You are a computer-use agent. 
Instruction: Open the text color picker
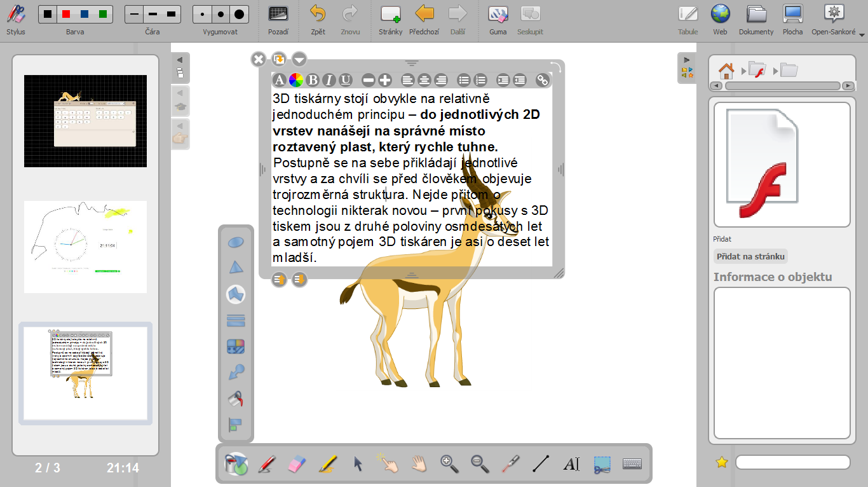tap(296, 80)
